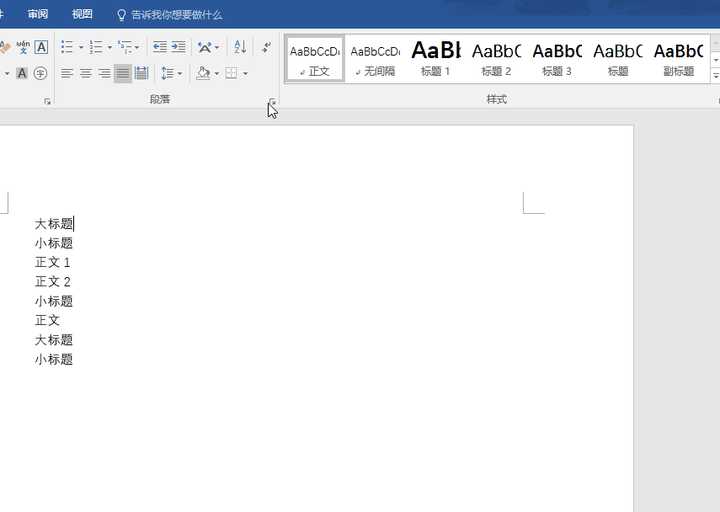Open the numbering list dropdown arrow
This screenshot has width=720, height=512.
pyautogui.click(x=109, y=47)
